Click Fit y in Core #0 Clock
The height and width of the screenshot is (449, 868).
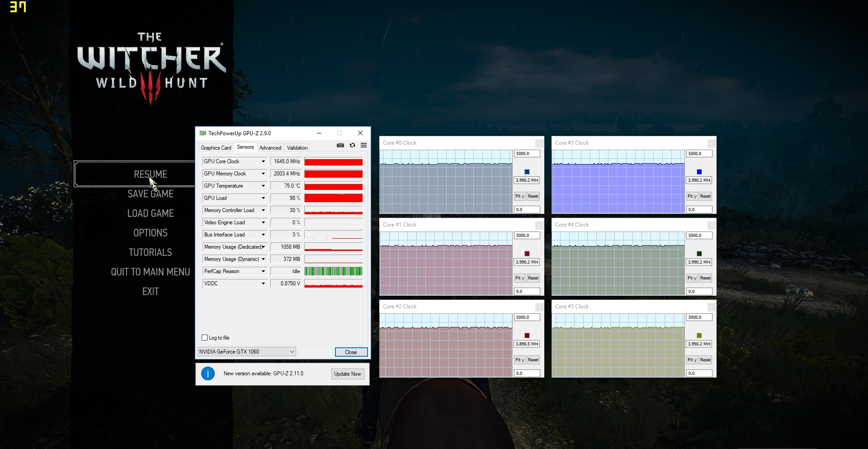(520, 196)
